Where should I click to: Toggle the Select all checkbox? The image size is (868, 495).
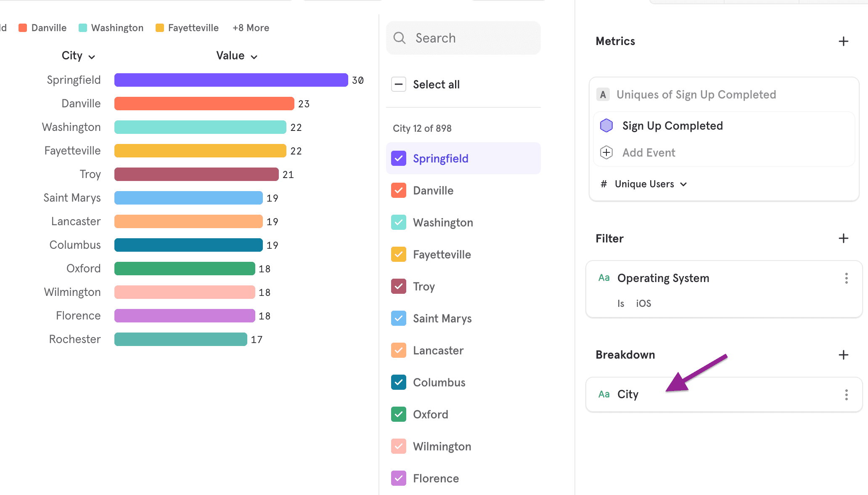(398, 84)
